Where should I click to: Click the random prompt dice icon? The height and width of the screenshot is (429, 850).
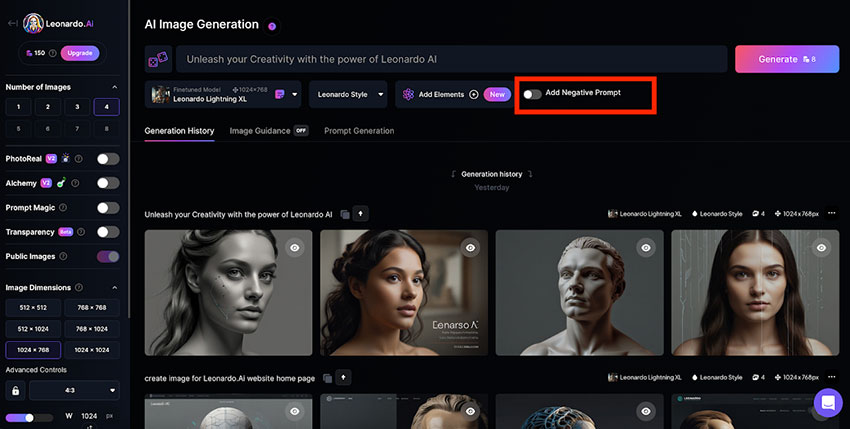pos(158,59)
